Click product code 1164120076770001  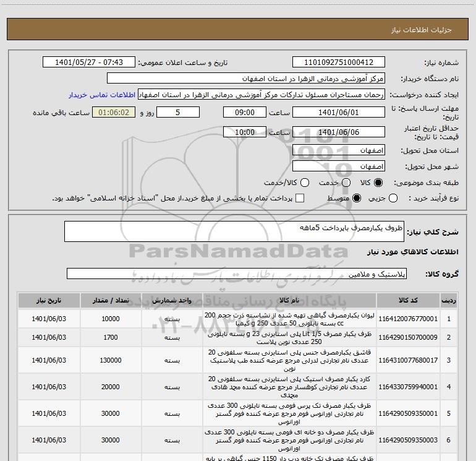[x=408, y=319]
